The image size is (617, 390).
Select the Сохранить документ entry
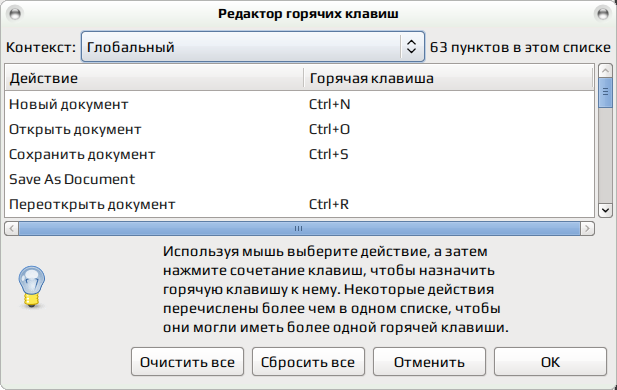pyautogui.click(x=299, y=154)
